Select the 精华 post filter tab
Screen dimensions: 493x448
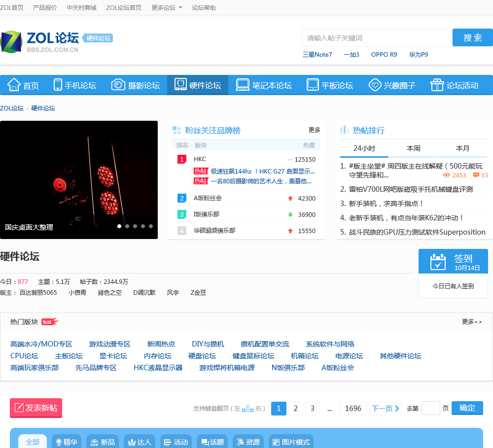point(67,442)
